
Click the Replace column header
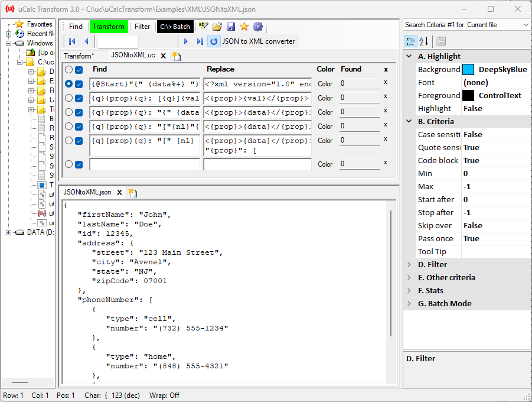[x=221, y=69]
